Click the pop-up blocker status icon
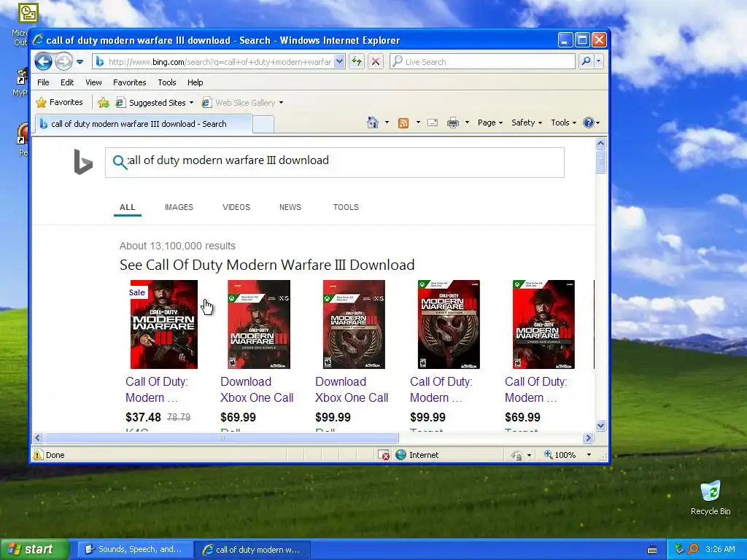This screenshot has width=747, height=560. tap(384, 455)
